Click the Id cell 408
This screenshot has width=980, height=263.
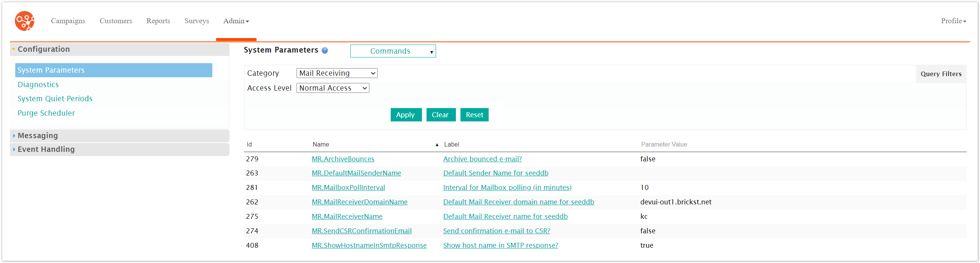pos(252,245)
